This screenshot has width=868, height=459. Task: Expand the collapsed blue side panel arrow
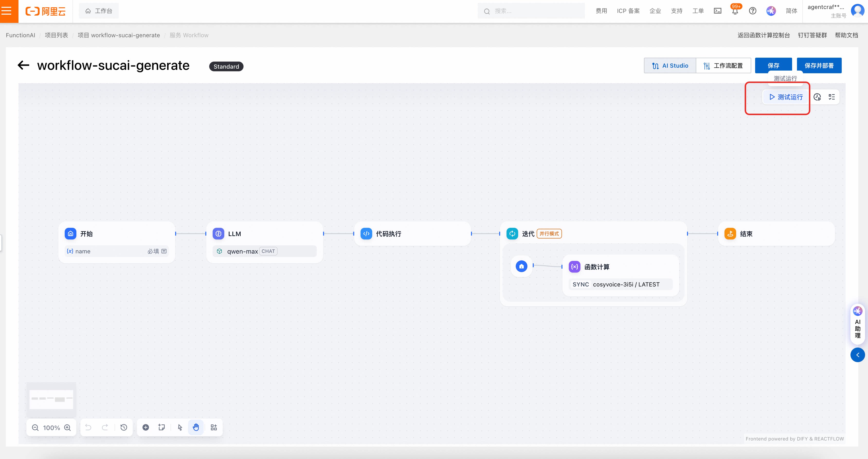coord(858,355)
